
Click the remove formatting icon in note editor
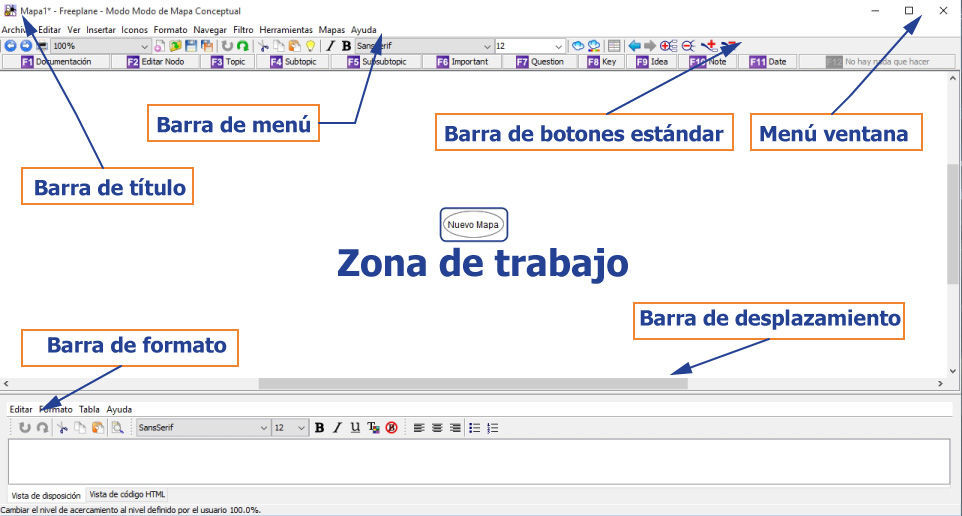(x=391, y=428)
